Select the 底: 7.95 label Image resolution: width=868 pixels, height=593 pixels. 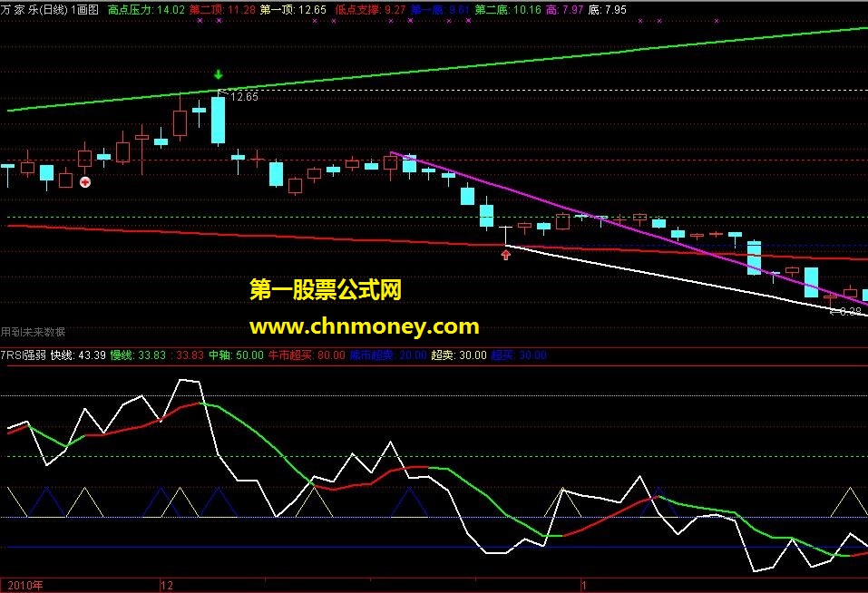click(608, 9)
